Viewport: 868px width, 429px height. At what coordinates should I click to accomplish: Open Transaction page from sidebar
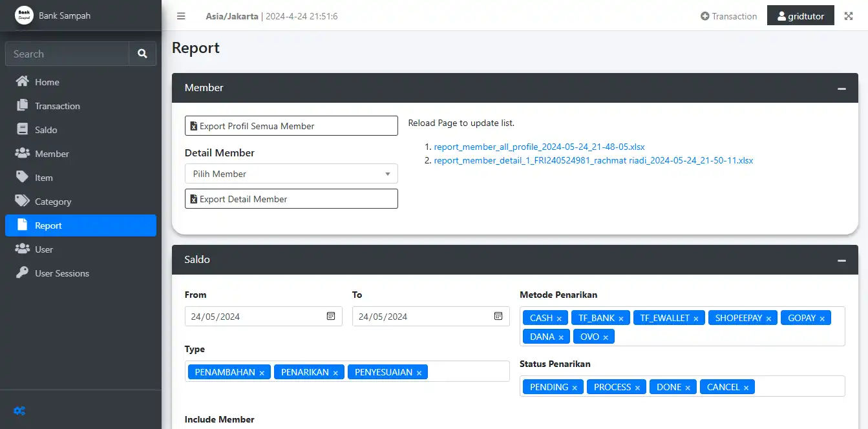57,106
